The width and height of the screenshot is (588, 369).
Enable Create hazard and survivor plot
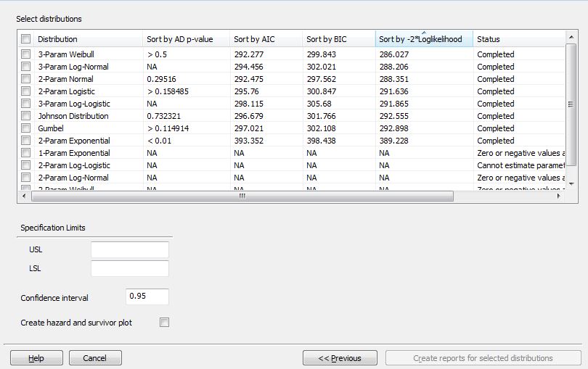click(x=164, y=323)
